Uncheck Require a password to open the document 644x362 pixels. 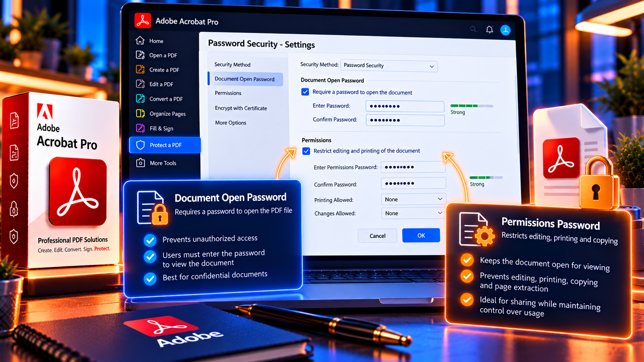[x=305, y=92]
